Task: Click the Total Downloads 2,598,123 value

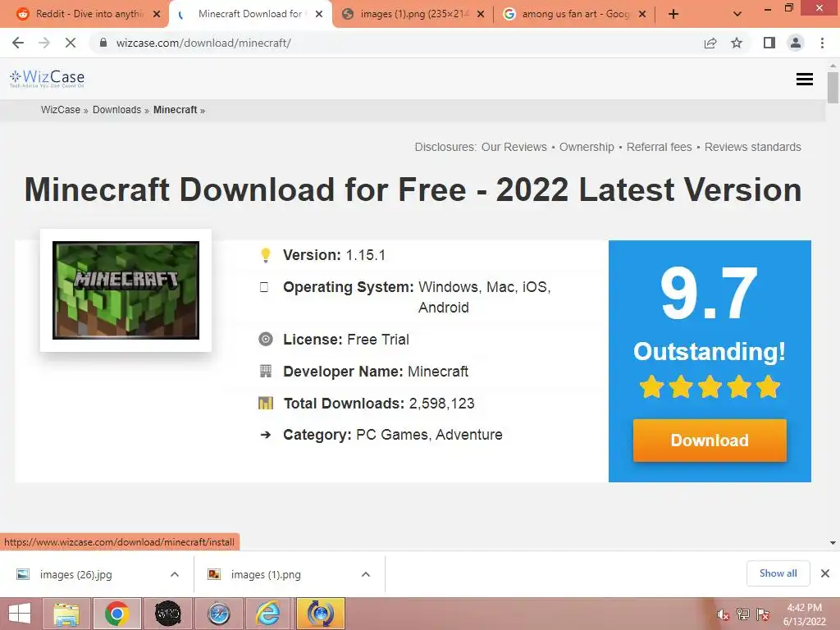Action: coord(442,404)
